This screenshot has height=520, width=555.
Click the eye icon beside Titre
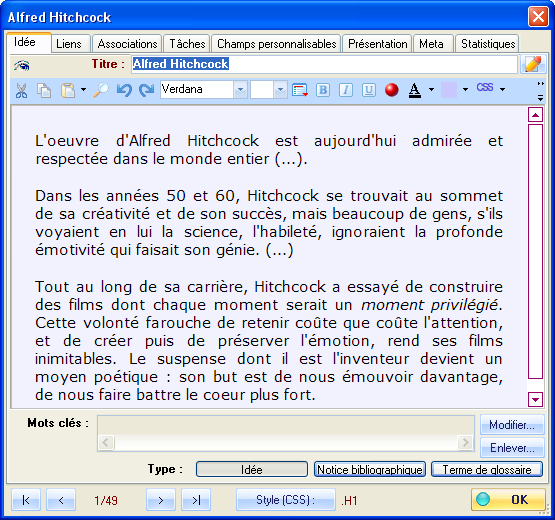22,65
